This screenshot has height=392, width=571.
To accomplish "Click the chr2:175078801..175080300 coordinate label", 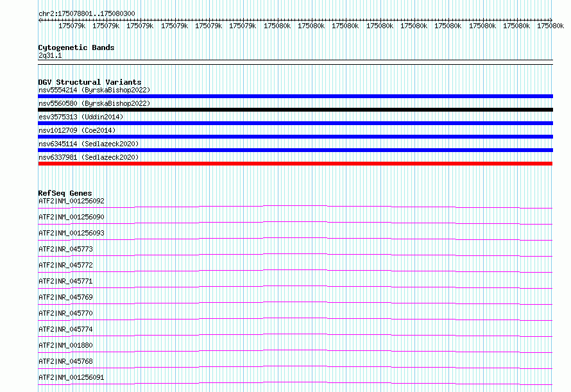I will tap(87, 13).
